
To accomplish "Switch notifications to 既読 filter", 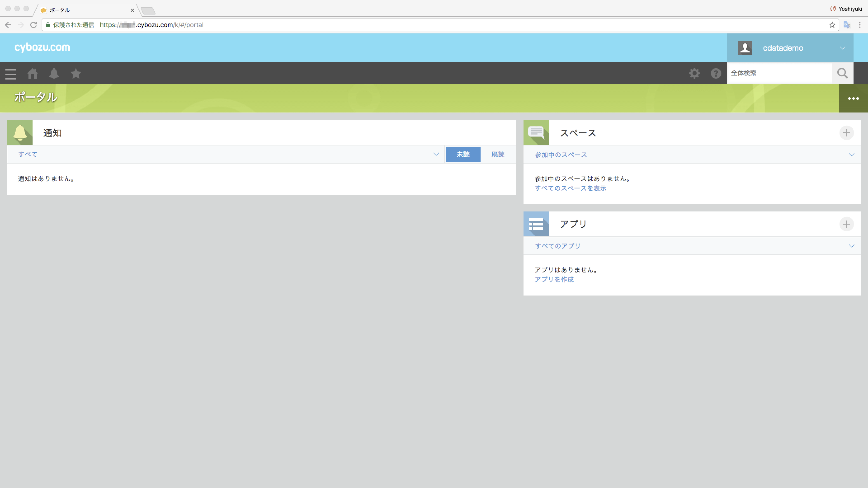I will pos(498,155).
